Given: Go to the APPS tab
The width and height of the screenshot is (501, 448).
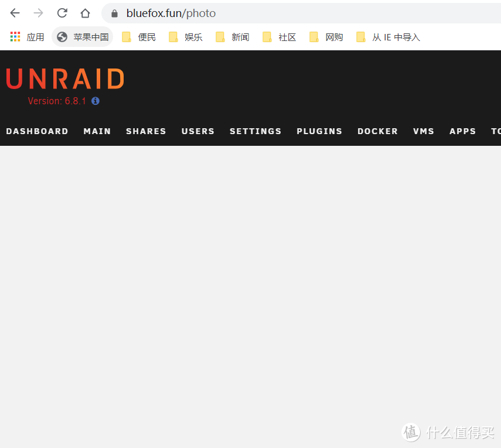Looking at the screenshot, I should click(462, 131).
